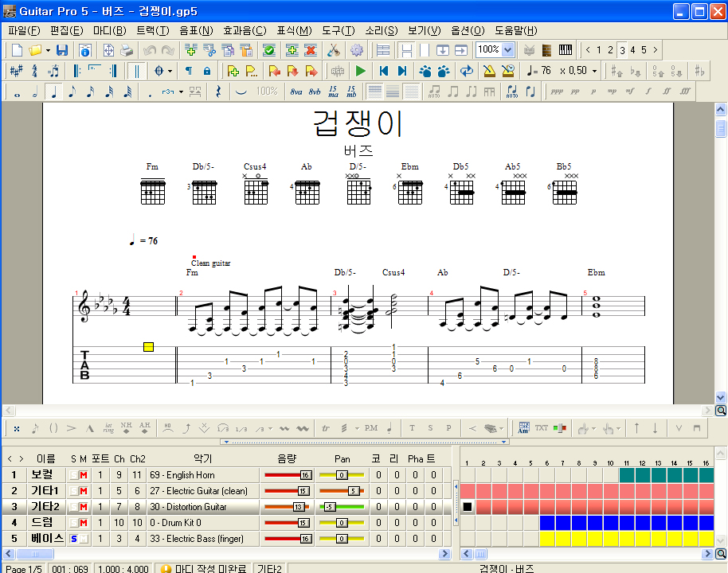Click the insert measure icon

[190, 50]
